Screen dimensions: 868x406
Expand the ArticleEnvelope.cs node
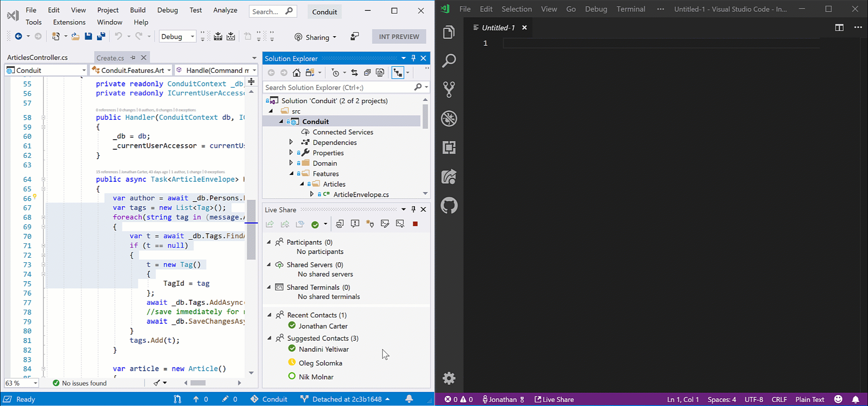point(312,194)
